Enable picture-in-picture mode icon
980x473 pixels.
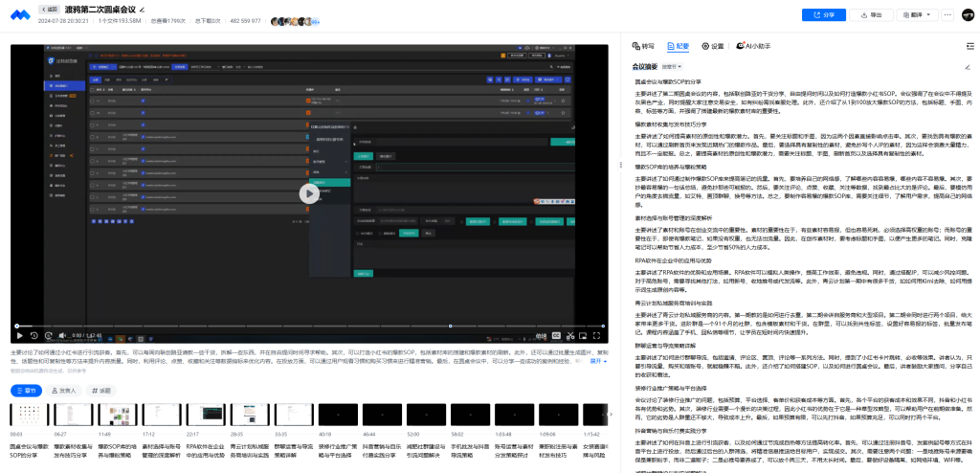click(x=584, y=336)
